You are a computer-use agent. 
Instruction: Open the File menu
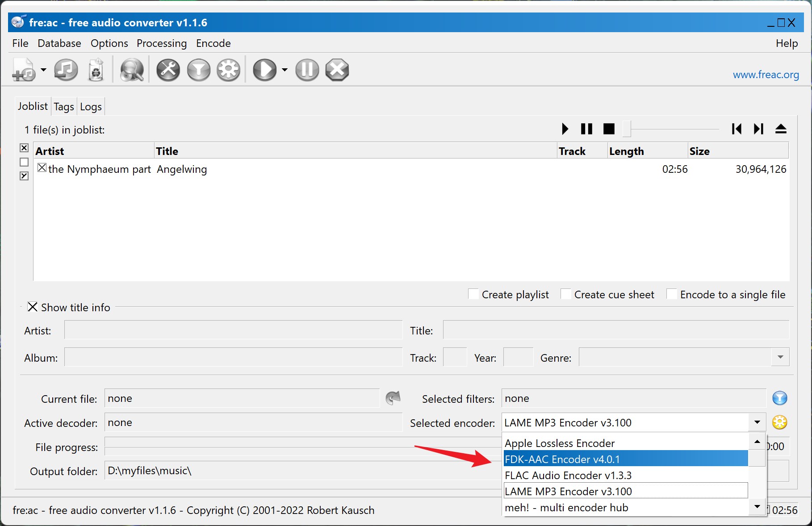[21, 43]
